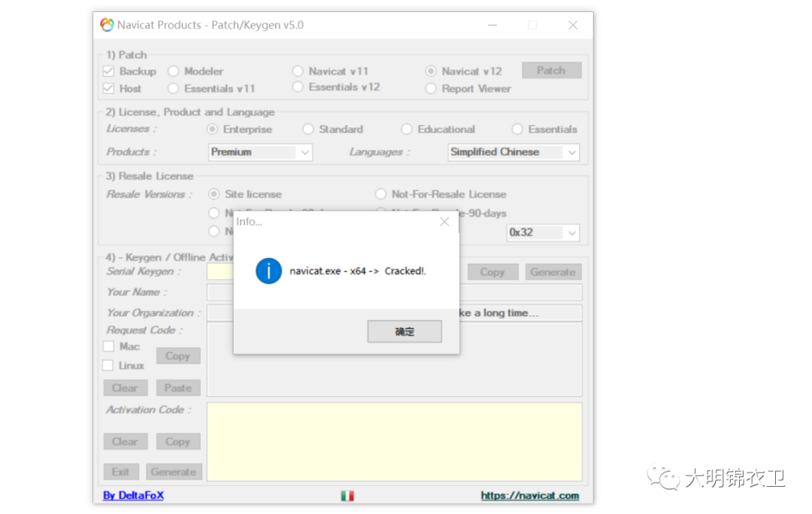
Task: Select Not-For-Resale License radio button
Action: coord(380,194)
